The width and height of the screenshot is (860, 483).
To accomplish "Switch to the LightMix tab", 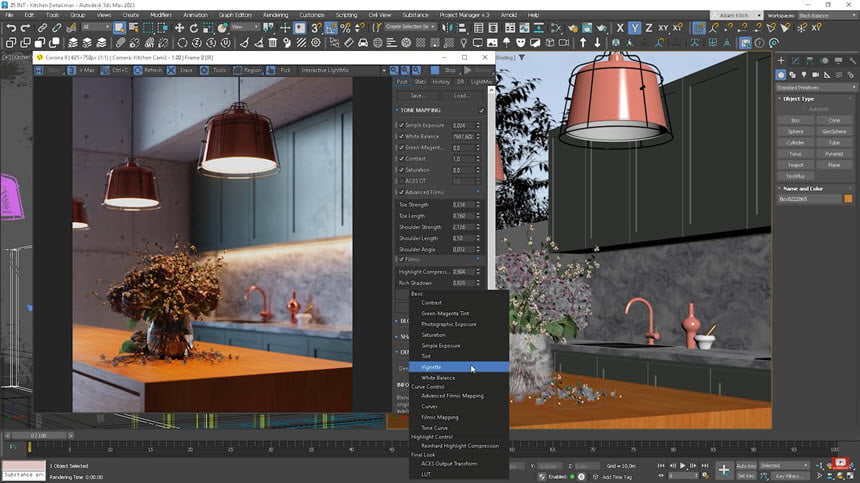I will tap(481, 82).
